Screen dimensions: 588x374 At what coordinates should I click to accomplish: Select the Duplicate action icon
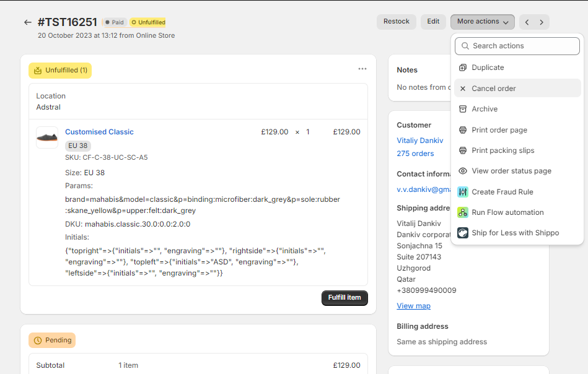(463, 67)
